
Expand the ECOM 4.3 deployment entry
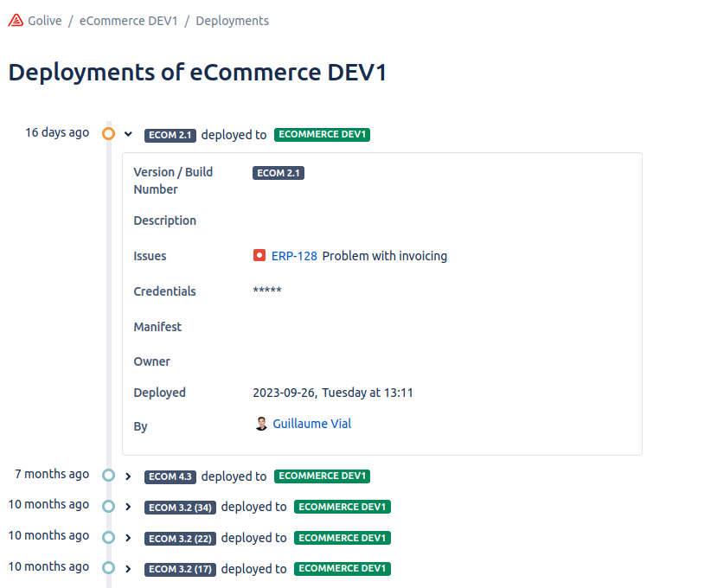coord(128,476)
